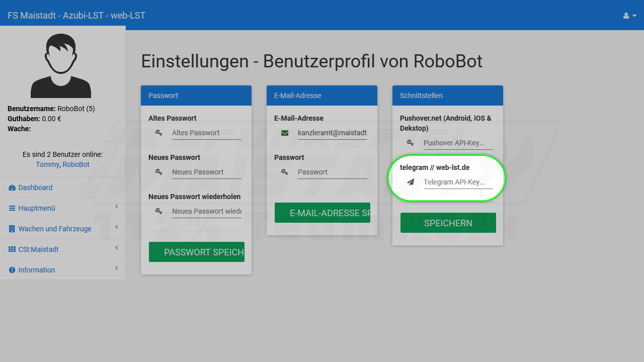Click the Schnittstellen card header
This screenshot has width=644, height=362.
[x=448, y=96]
